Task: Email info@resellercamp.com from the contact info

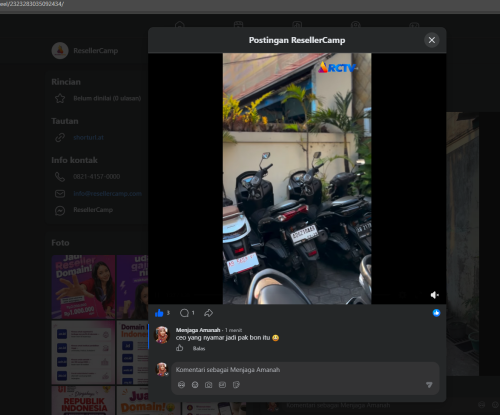Action: pyautogui.click(x=107, y=194)
